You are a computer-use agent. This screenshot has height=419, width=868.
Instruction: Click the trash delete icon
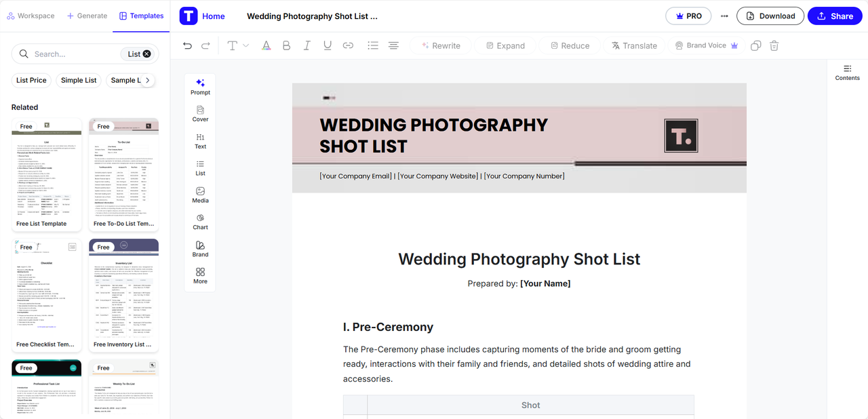pyautogui.click(x=774, y=45)
